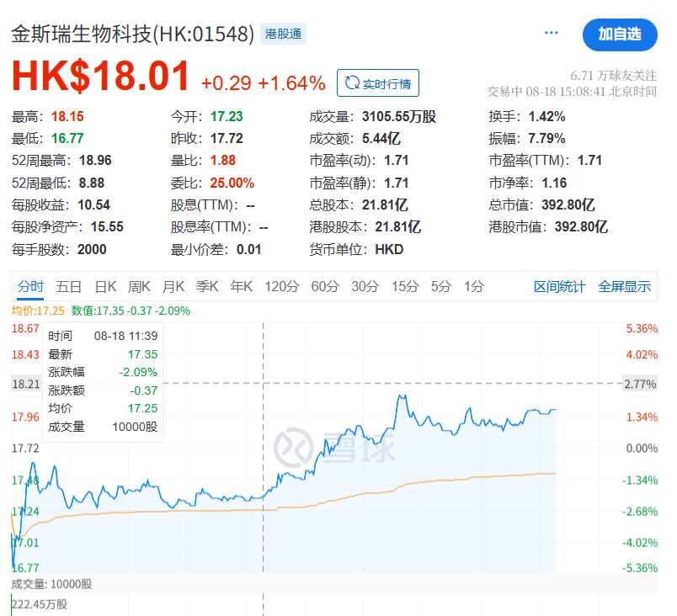This screenshot has width=677, height=616.
Task: Choose the 30分 interval tab
Action: click(365, 287)
